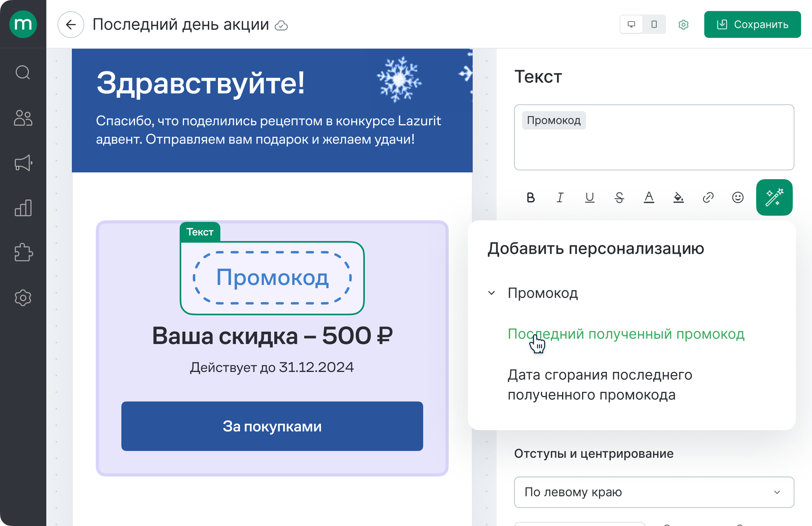
Task: Apply strikethrough formatting
Action: click(x=619, y=198)
